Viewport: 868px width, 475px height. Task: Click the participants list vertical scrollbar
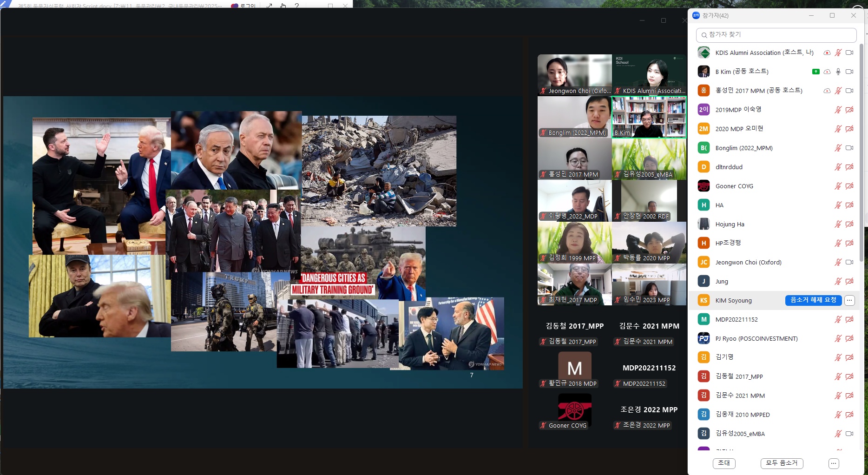coord(861,153)
